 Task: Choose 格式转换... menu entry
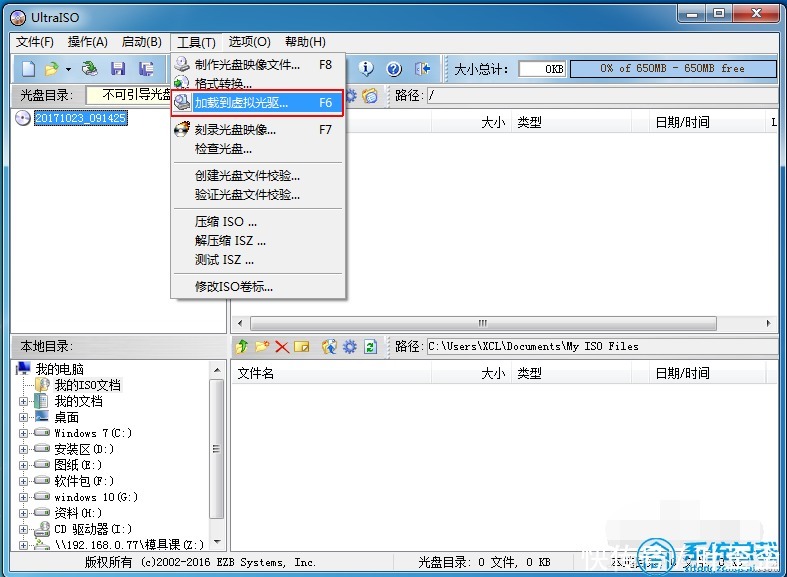click(257, 83)
